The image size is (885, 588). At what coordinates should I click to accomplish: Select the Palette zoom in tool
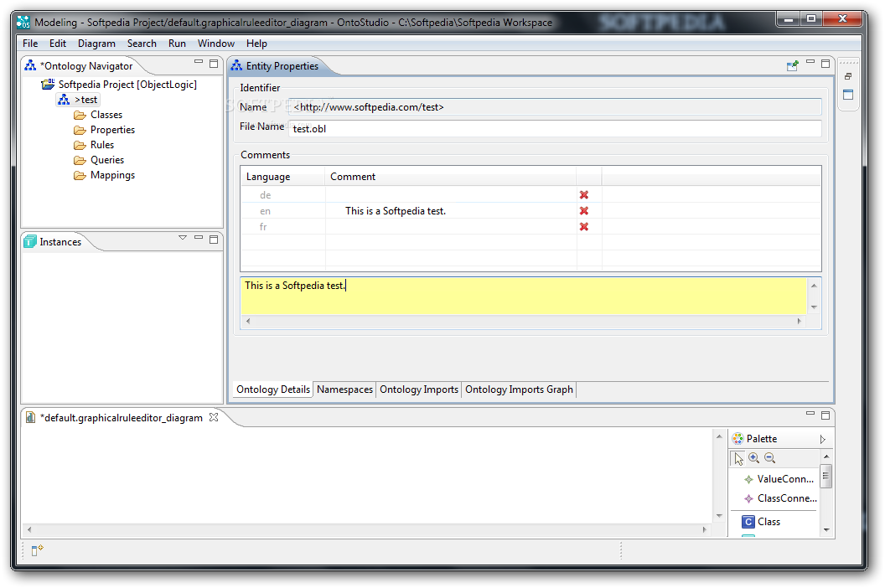pyautogui.click(x=754, y=458)
